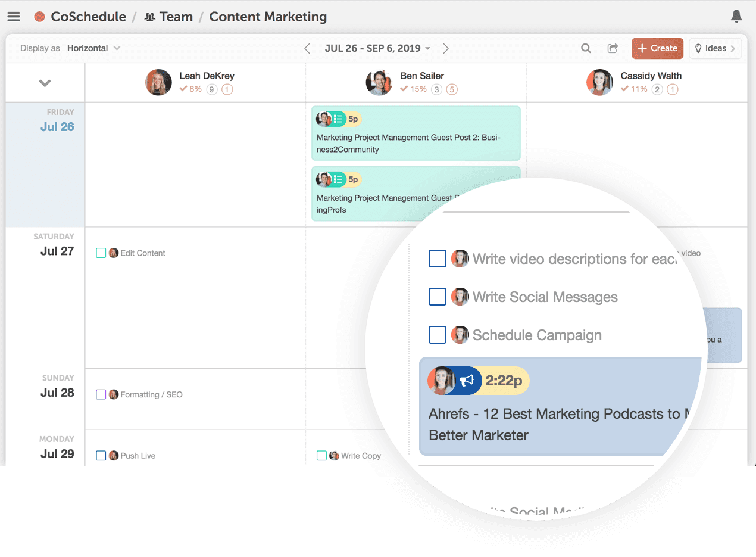This screenshot has height=557, width=756.
Task: Check off the Write Copy task
Action: tap(321, 456)
